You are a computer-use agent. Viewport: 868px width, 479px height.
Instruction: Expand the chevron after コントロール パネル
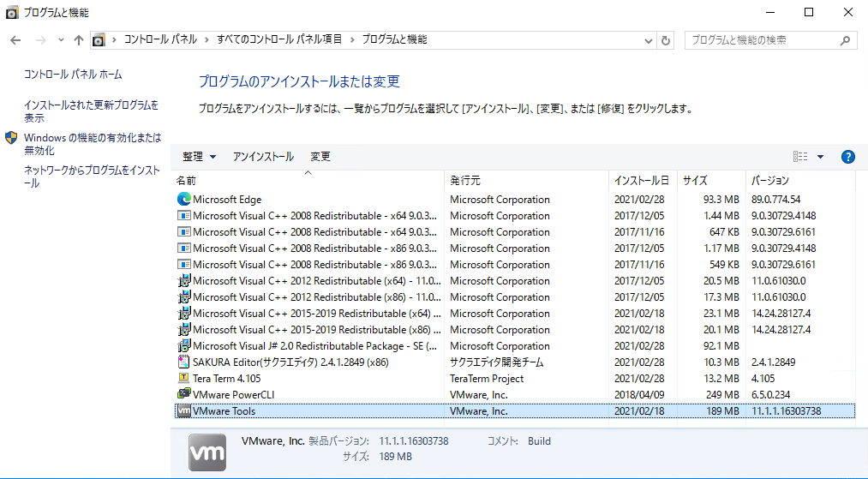coord(207,40)
